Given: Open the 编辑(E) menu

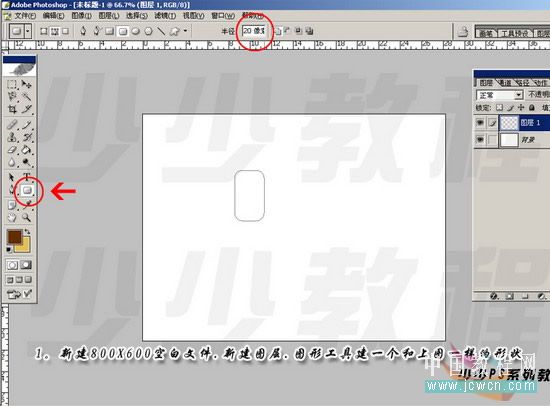Looking at the screenshot, I should click(x=54, y=16).
